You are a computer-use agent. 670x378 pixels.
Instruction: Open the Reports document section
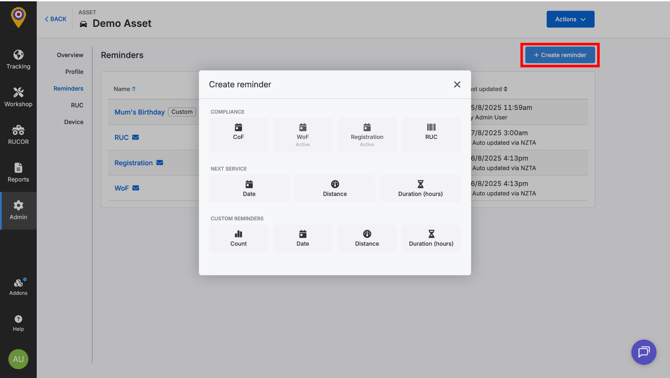[18, 173]
